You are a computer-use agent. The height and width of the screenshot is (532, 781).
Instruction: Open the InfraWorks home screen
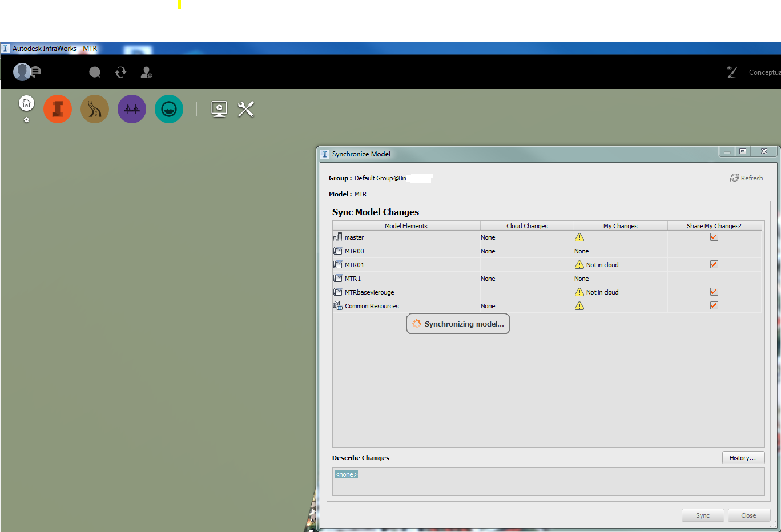pos(26,104)
